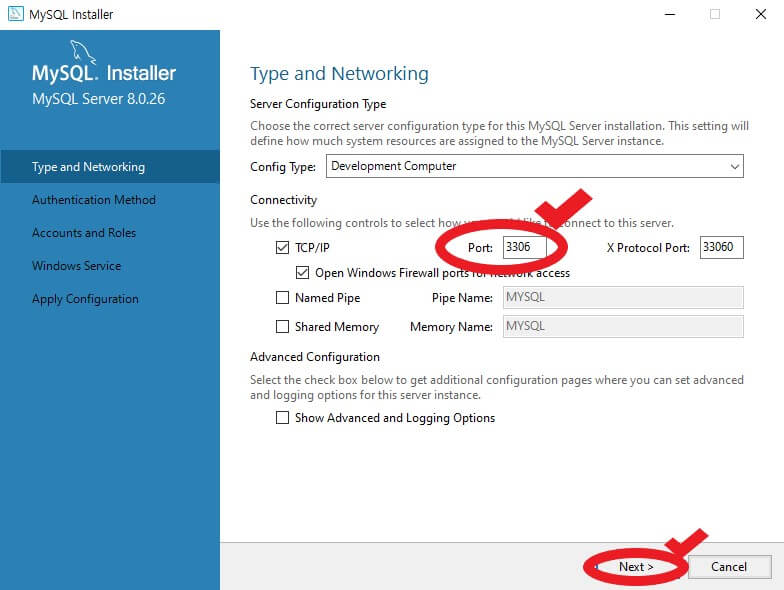
Task: Click the Server Configuration Type label
Action: coord(318,104)
